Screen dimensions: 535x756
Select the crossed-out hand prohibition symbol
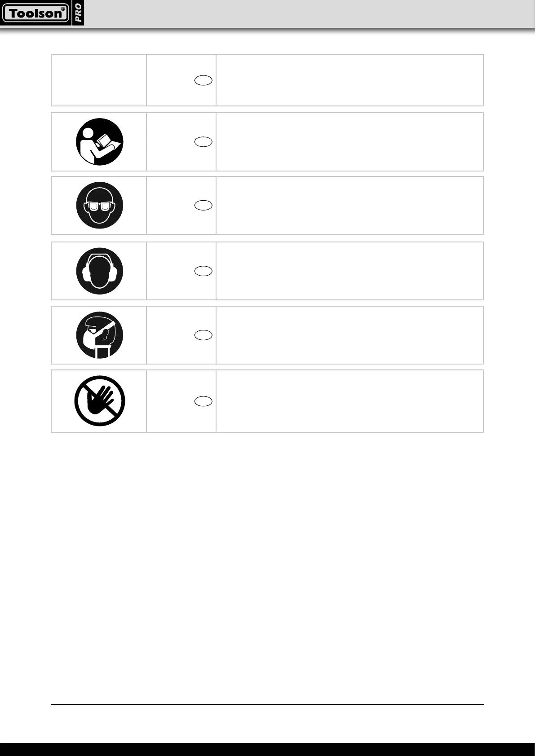coord(99,401)
